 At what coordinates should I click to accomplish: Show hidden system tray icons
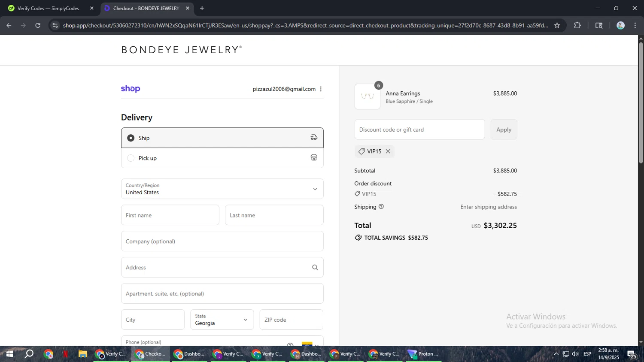[556, 354]
